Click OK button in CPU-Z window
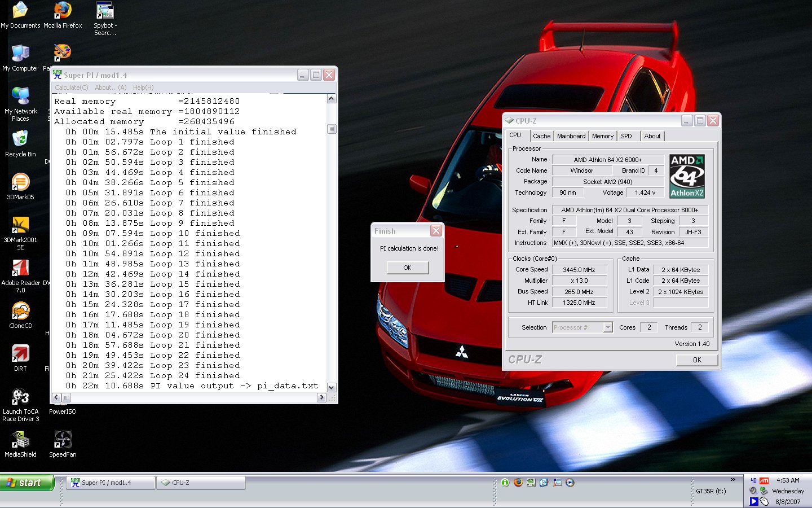This screenshot has height=508, width=812. [x=697, y=360]
